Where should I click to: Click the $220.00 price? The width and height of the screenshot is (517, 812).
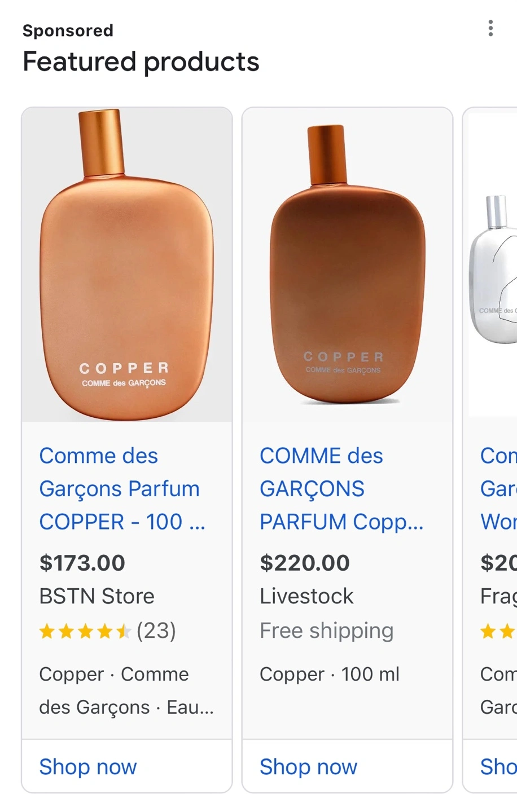pos(305,563)
